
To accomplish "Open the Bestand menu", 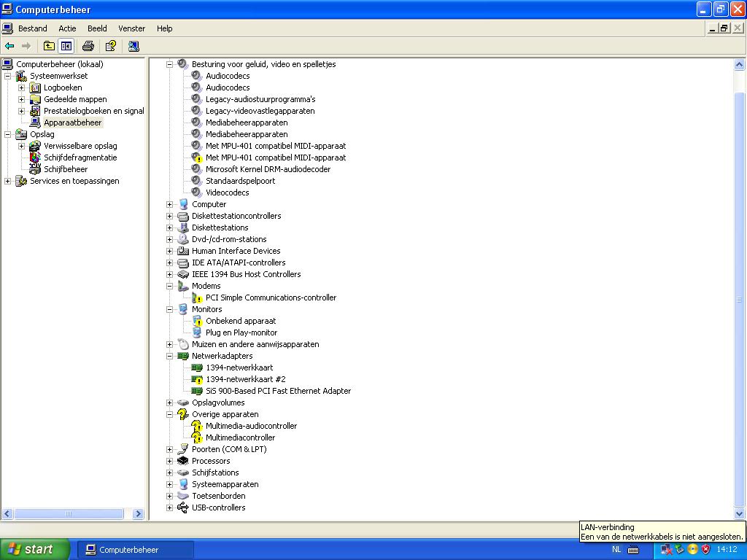I will [x=32, y=28].
